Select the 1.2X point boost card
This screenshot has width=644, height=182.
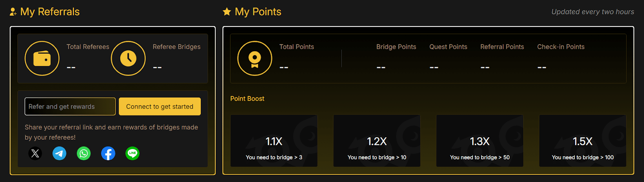coord(377,141)
